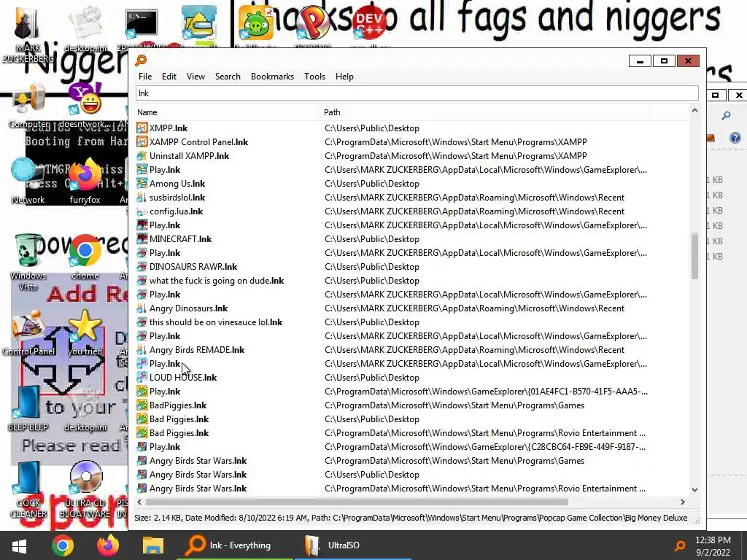
Task: Click the Everything magnifier icon in title bar
Action: click(x=141, y=61)
